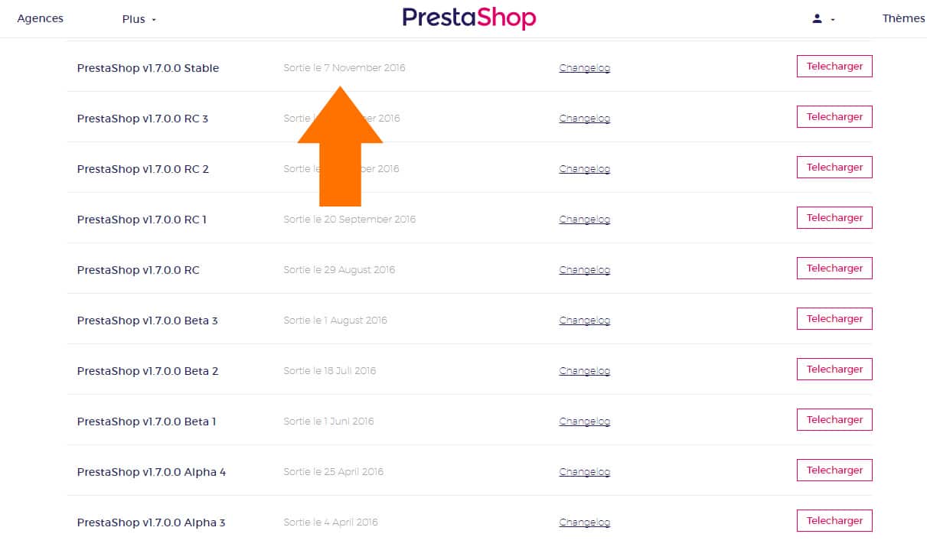Select the PrestaShop v1.7.0.0 Beta 3 title
The image size is (927, 560).
[x=148, y=321]
